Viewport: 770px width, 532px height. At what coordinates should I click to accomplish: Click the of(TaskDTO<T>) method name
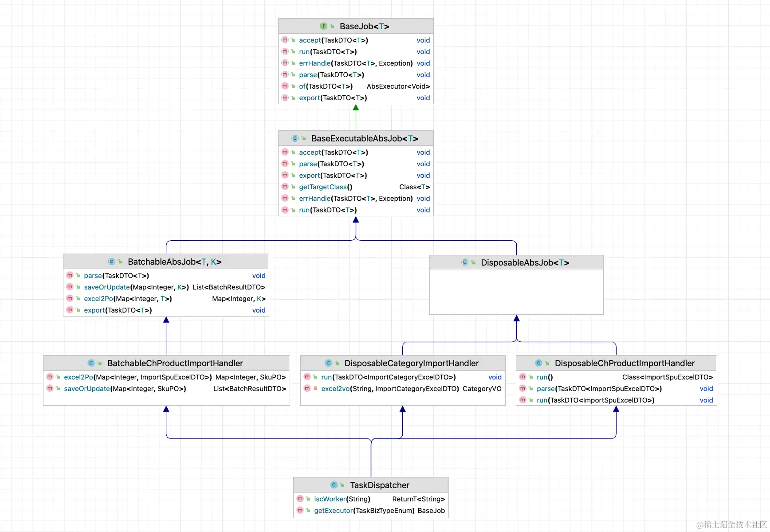pos(326,86)
